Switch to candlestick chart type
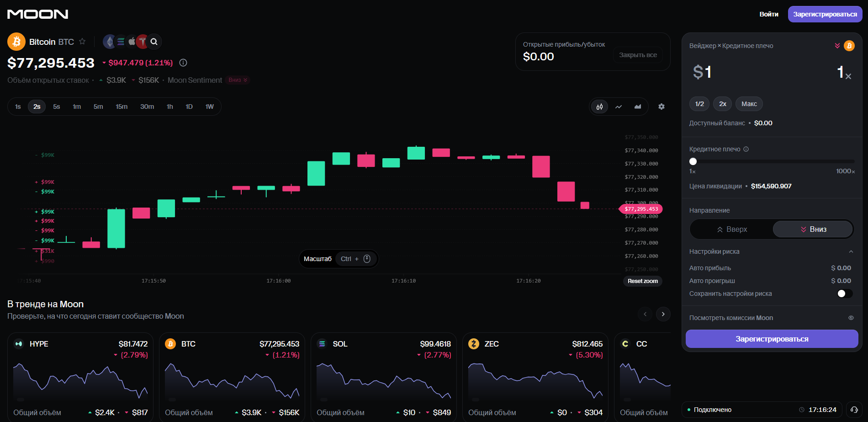868x422 pixels. click(x=600, y=107)
